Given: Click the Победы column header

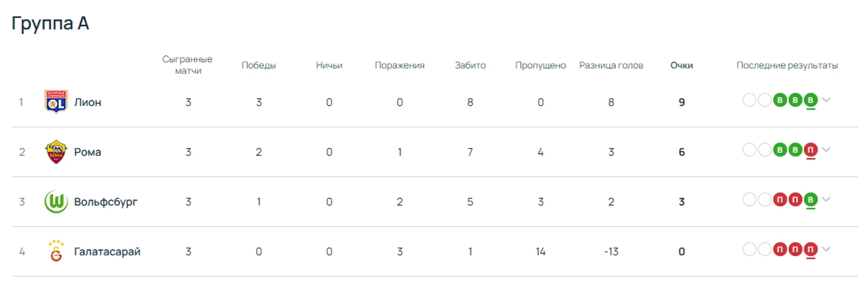Looking at the screenshot, I should [x=259, y=65].
